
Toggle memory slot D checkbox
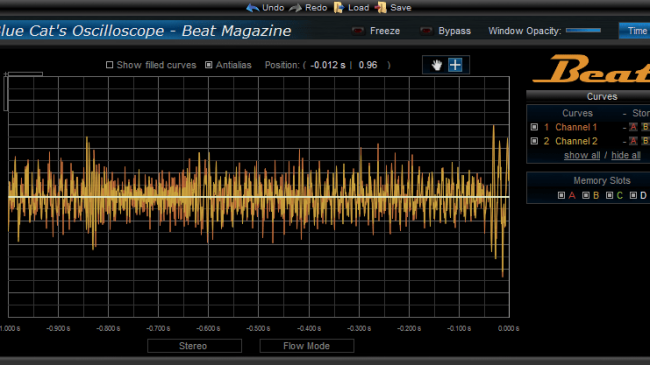pyautogui.click(x=633, y=195)
